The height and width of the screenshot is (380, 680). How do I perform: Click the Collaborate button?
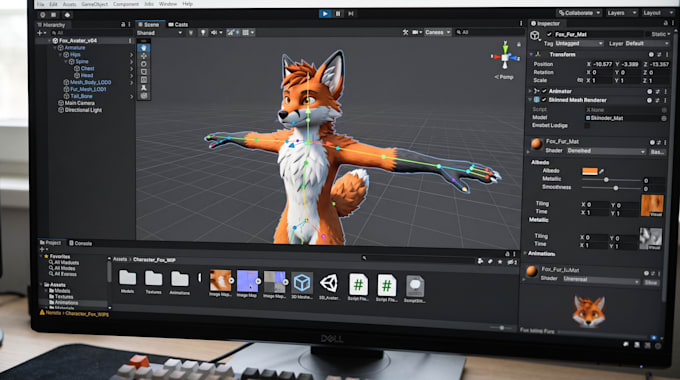[579, 13]
